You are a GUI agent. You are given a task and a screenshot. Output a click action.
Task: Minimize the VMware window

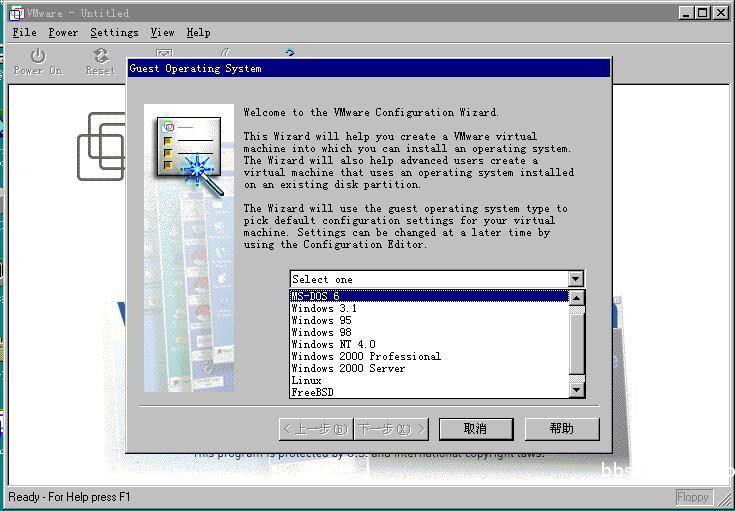[686, 13]
